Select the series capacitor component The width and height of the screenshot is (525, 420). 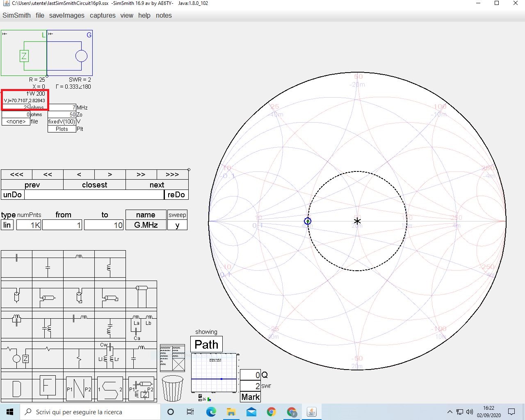[16, 265]
